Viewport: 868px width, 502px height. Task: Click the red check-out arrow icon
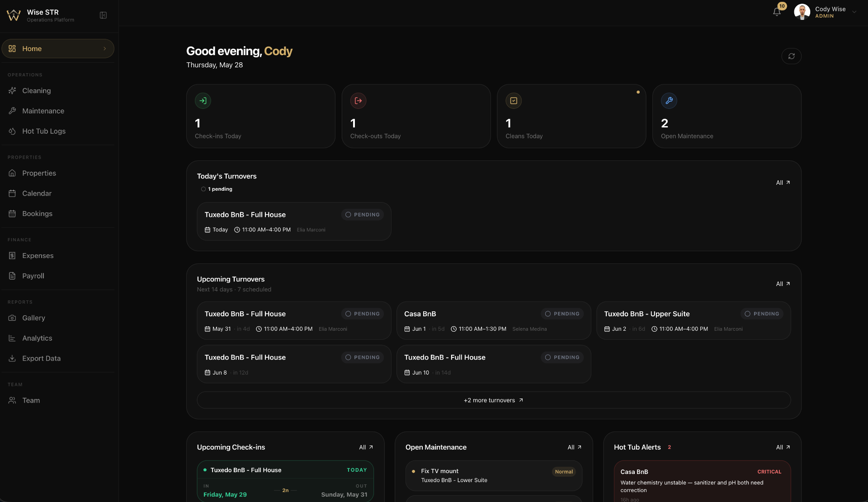358,101
